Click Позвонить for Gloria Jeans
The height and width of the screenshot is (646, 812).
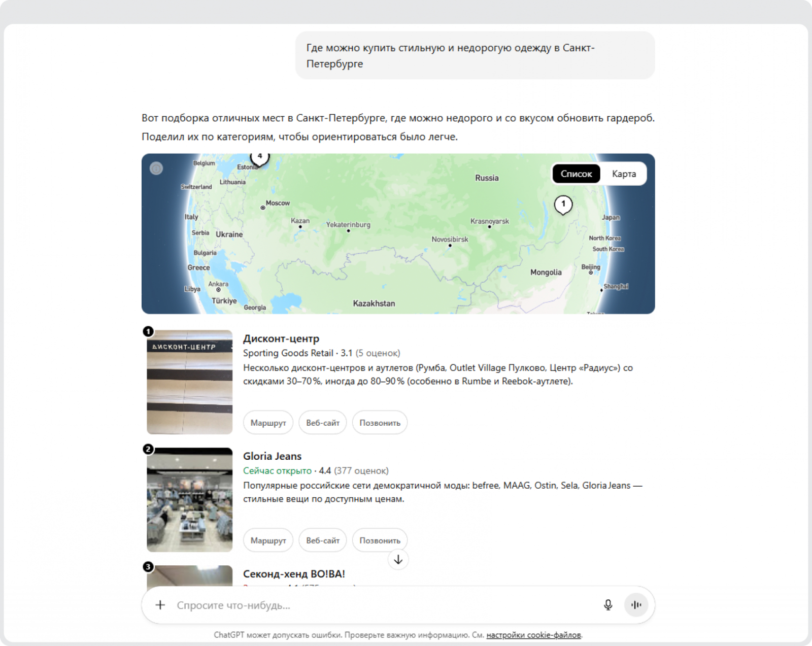tap(380, 540)
